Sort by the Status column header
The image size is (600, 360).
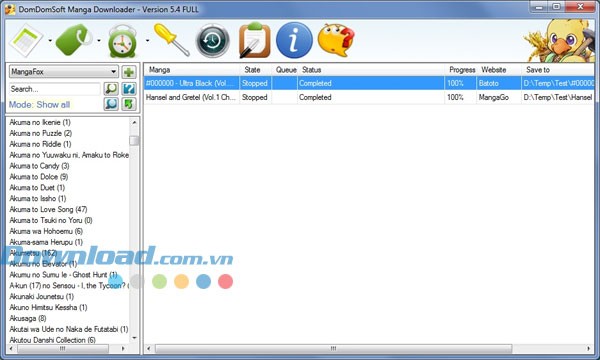pyautogui.click(x=371, y=70)
